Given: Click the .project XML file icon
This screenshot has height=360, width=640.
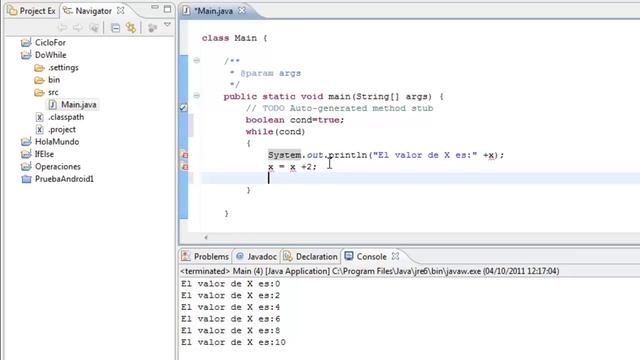Looking at the screenshot, I should (x=40, y=130).
